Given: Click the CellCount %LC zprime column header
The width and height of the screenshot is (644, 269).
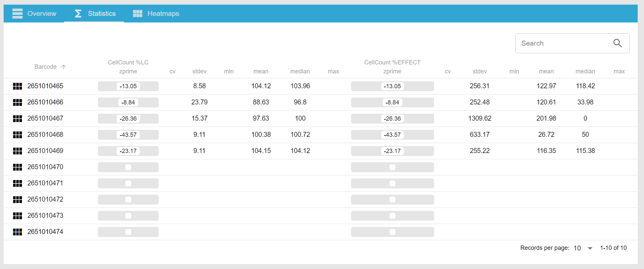Looking at the screenshot, I should pos(128,67).
